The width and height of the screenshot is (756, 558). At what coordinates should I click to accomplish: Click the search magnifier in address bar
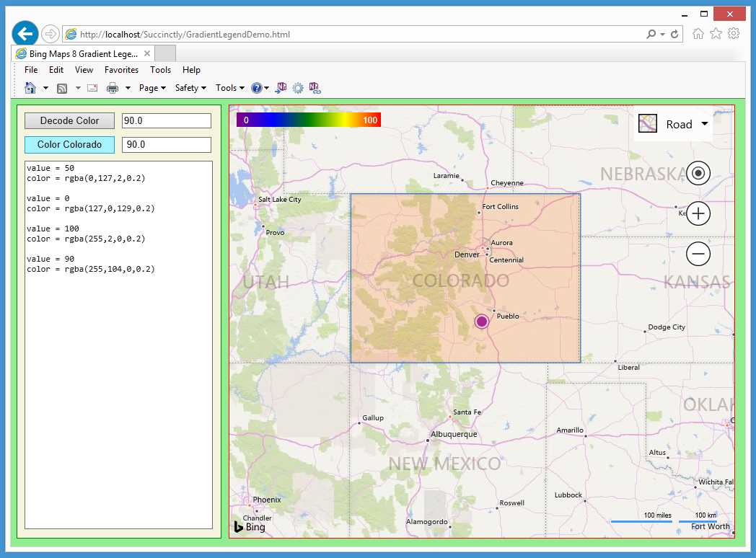click(x=651, y=34)
